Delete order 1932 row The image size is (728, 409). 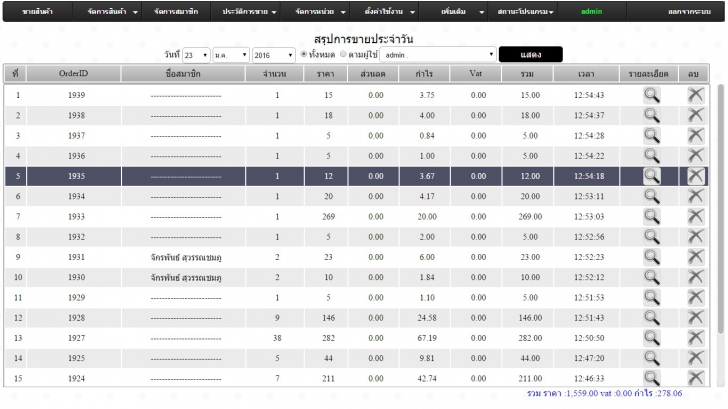click(696, 237)
